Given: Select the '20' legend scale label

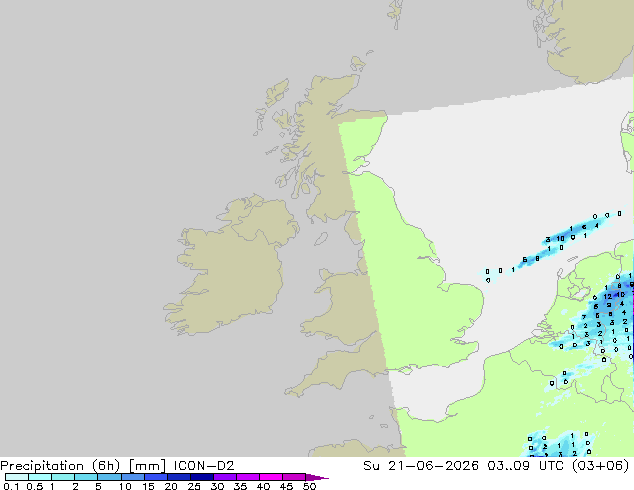Looking at the screenshot, I should 171,486.
